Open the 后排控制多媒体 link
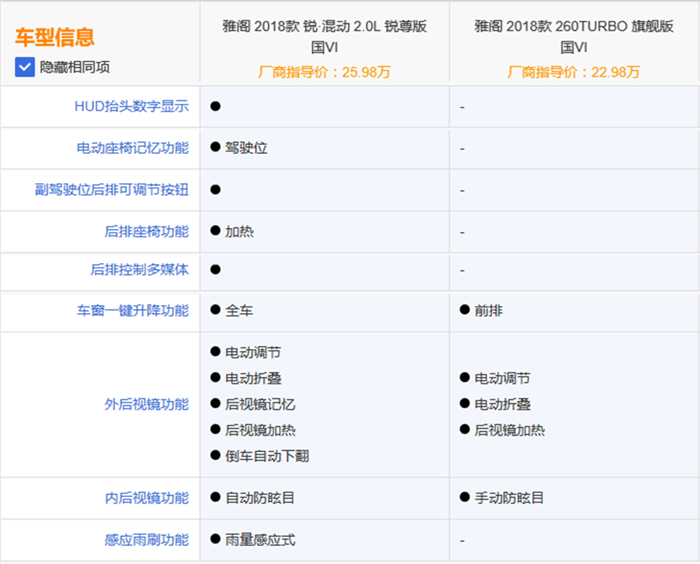The width and height of the screenshot is (700, 564). point(140,269)
